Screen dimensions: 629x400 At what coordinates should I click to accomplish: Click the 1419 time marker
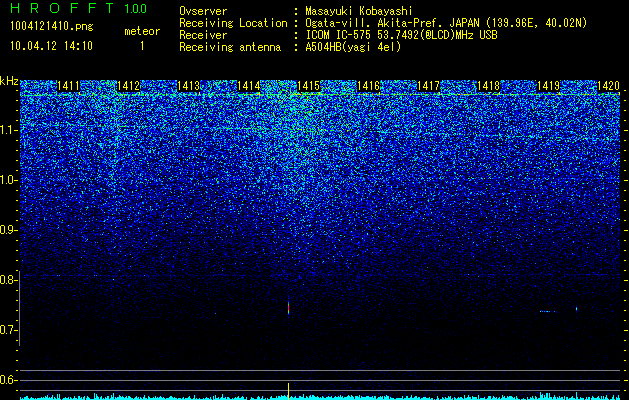coord(548,86)
